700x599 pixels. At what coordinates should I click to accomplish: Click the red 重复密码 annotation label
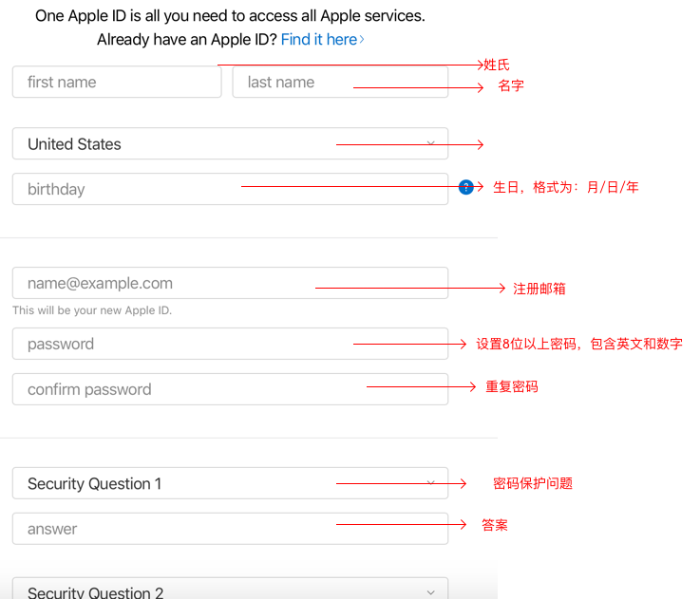pyautogui.click(x=511, y=387)
